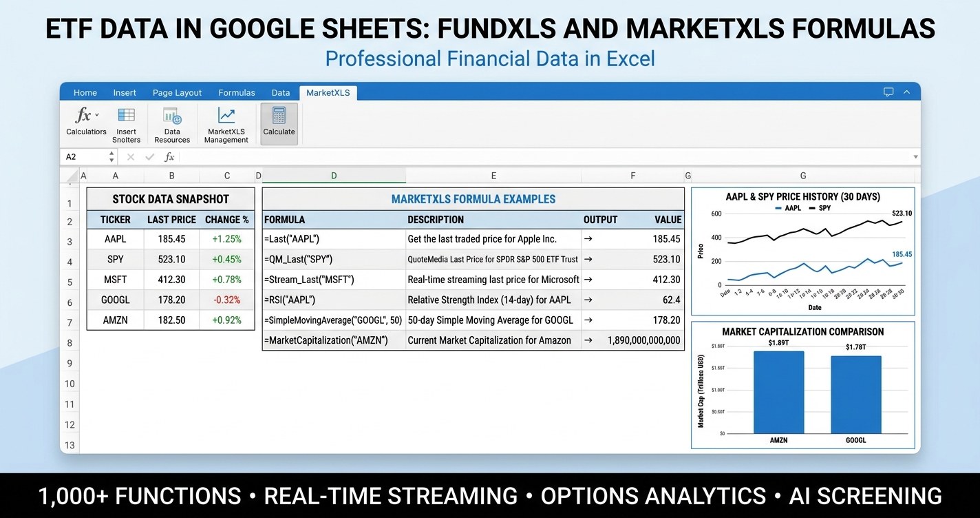This screenshot has height=518, width=980.
Task: Select the =QM_Last("SPY") formula cell
Action: (x=334, y=260)
